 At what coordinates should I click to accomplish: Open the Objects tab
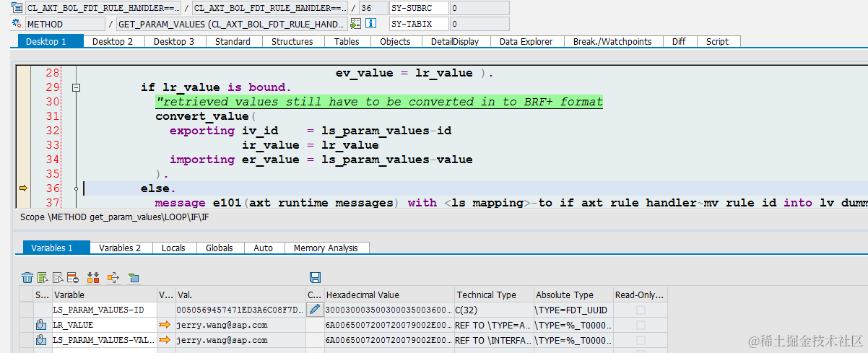click(395, 42)
